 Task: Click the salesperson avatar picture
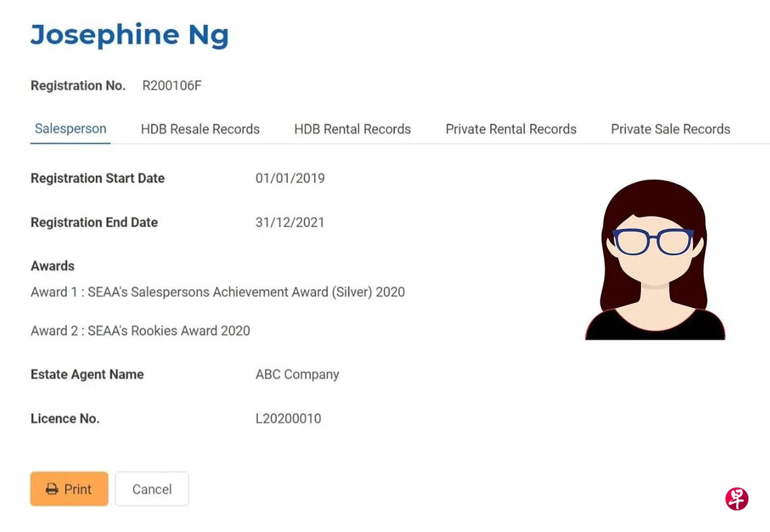[654, 260]
